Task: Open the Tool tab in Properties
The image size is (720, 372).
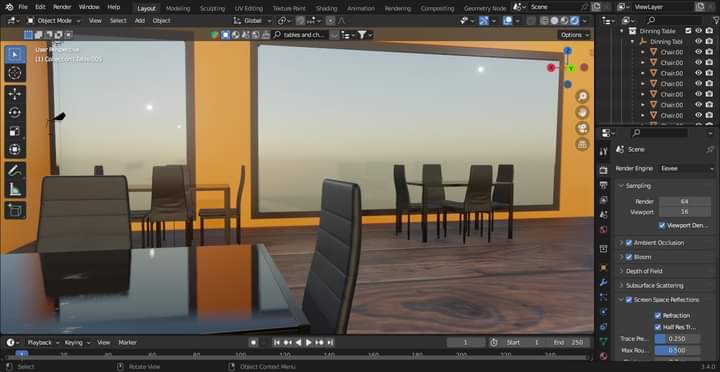Action: coord(603,152)
